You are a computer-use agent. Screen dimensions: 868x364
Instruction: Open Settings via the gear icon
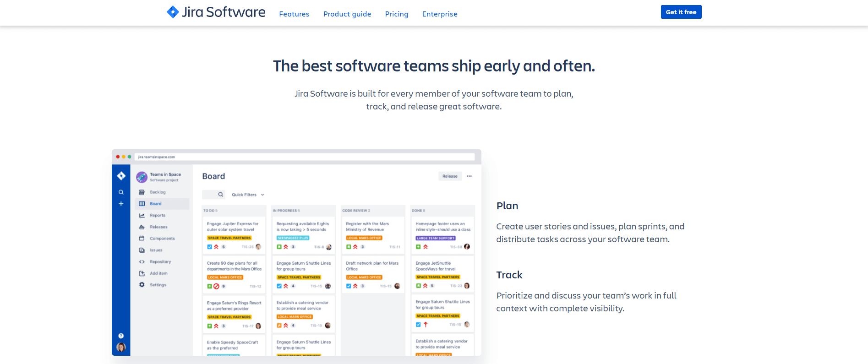pyautogui.click(x=142, y=285)
